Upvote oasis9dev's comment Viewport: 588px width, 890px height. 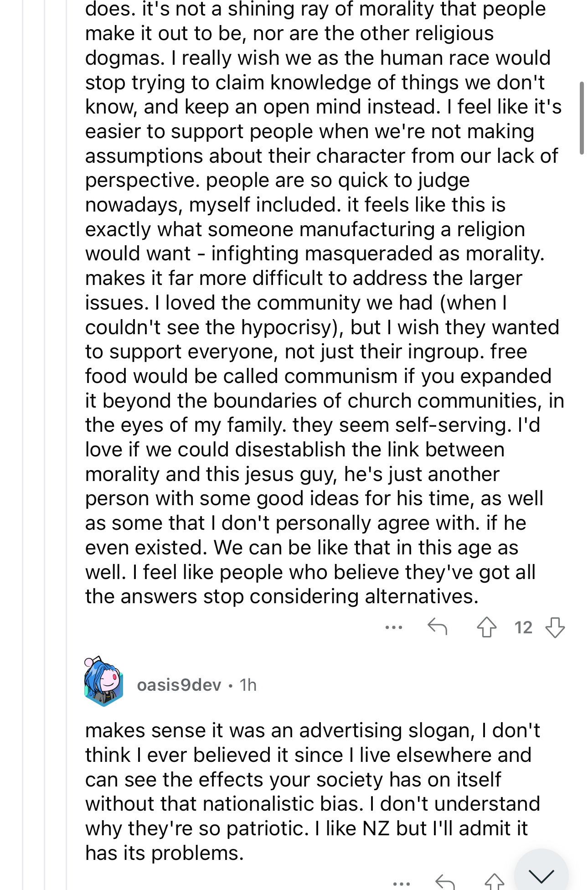(x=494, y=882)
